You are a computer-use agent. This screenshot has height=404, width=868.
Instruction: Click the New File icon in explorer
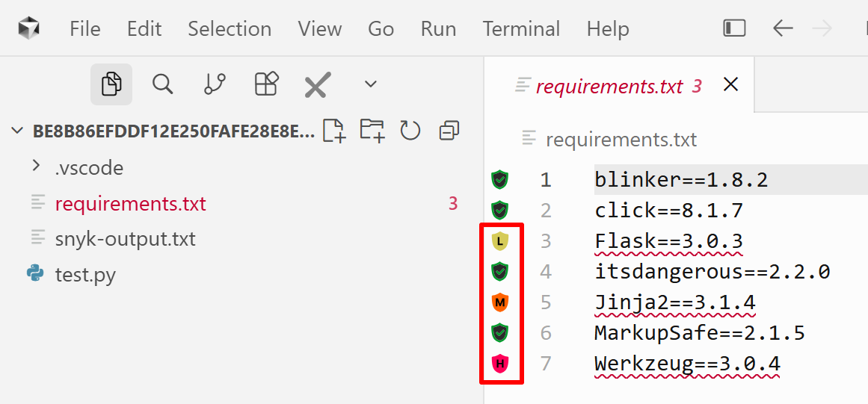334,131
